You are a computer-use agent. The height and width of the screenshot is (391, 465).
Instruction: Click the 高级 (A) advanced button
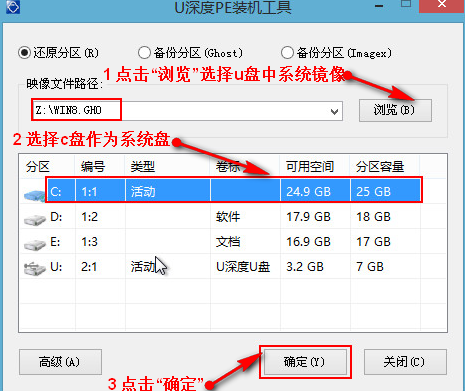tap(60, 362)
